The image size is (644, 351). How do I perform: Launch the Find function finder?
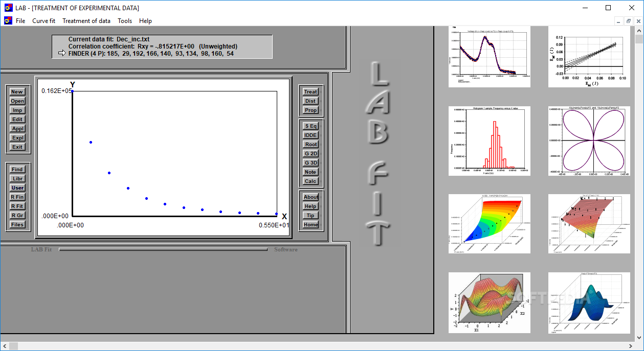click(x=17, y=170)
